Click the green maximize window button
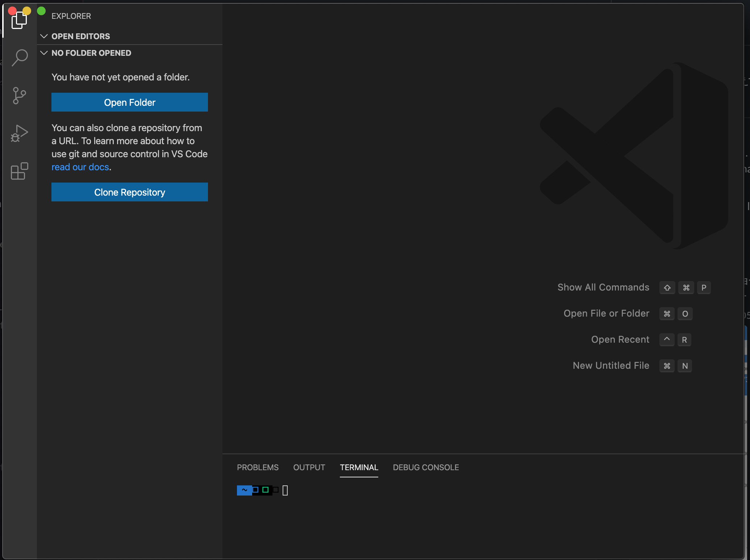The image size is (750, 560). coord(41,11)
